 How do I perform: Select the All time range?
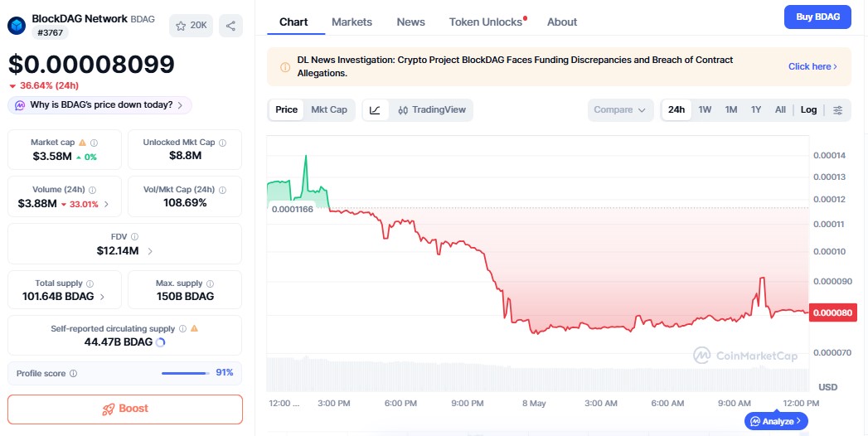point(780,109)
